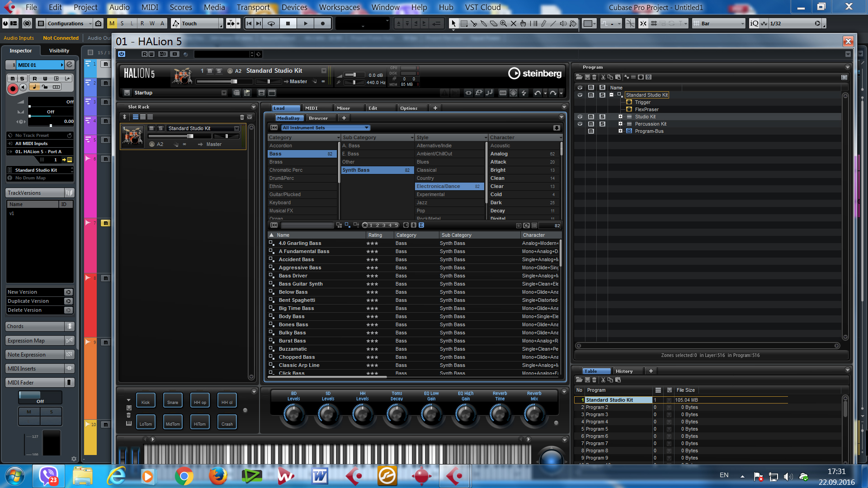This screenshot has width=868, height=488.
Task: Open All Instrument Sets dropdown
Action: (325, 128)
